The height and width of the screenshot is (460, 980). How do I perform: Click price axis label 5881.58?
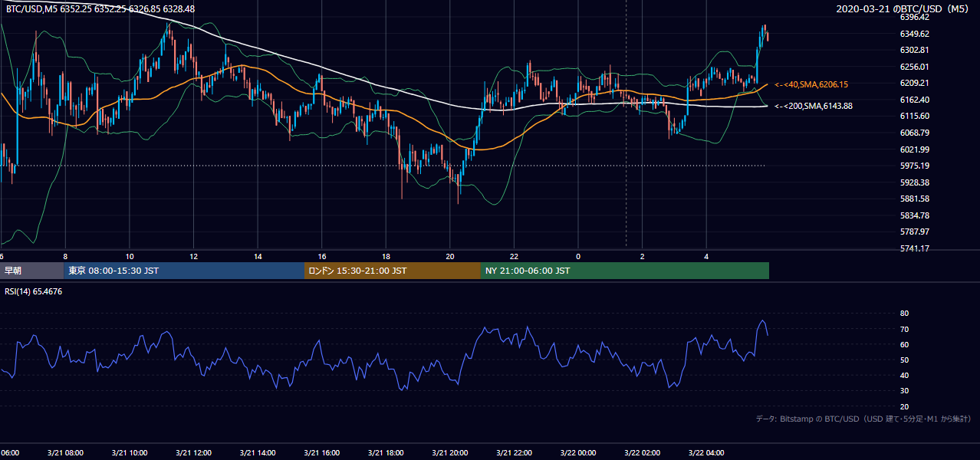click(x=915, y=199)
